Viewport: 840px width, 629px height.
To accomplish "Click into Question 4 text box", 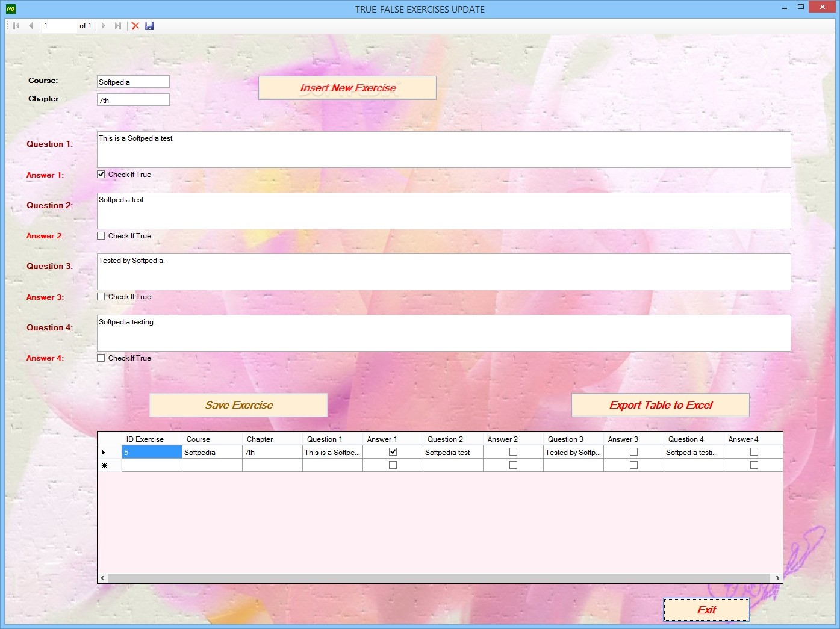I will (444, 333).
